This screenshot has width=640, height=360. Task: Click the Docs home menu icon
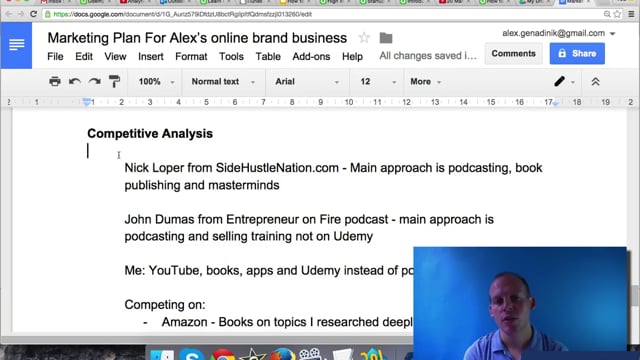tap(16, 45)
